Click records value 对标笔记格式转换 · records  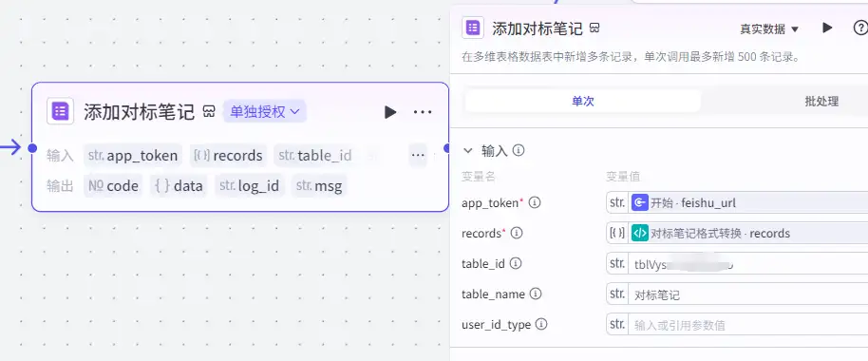click(748, 233)
